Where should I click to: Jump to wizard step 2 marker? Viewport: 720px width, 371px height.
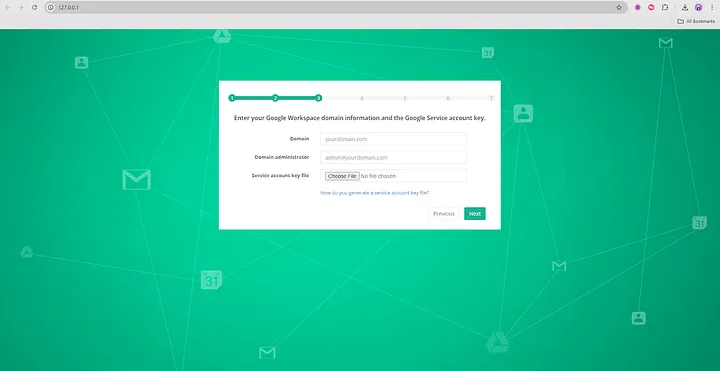(x=275, y=98)
